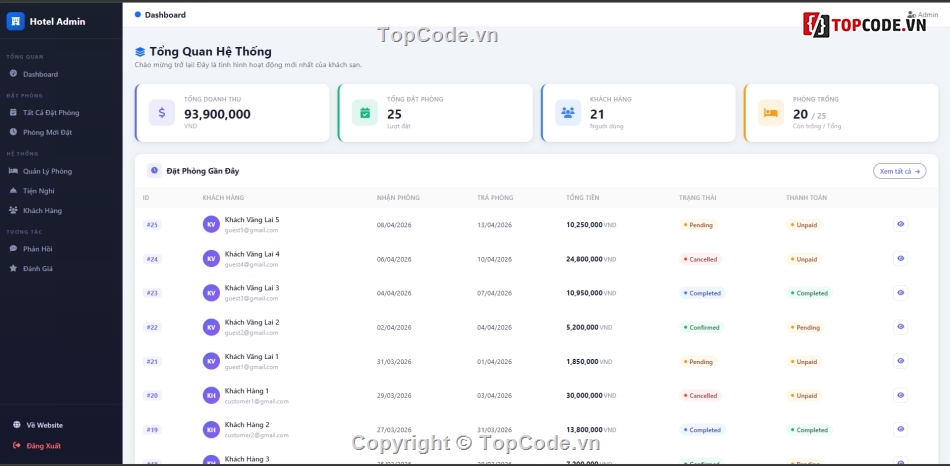
Task: Click the Cancelled status badge for booking #24
Action: [x=700, y=259]
